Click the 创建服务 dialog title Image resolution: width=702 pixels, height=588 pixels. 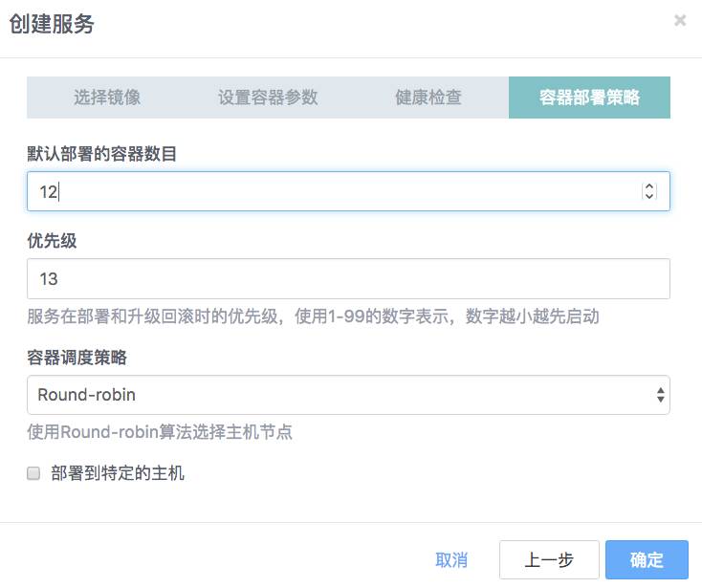click(52, 24)
